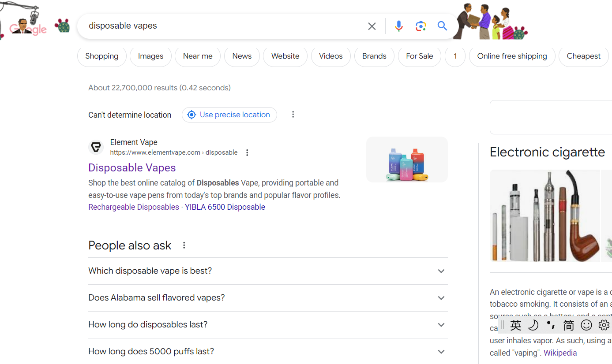The image size is (612, 364).
Task: Open Google Lens image search
Action: (x=421, y=26)
